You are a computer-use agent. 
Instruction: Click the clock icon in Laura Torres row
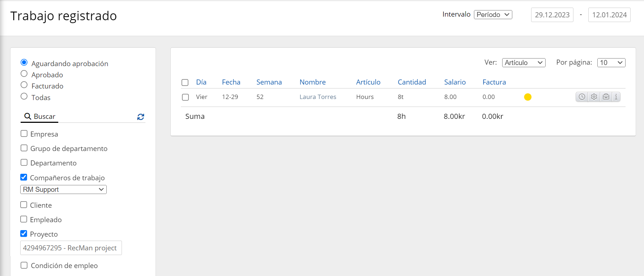582,97
